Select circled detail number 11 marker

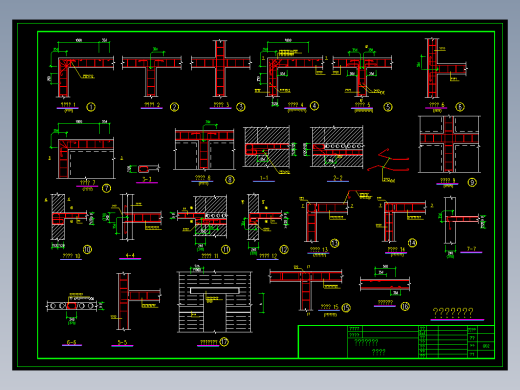[x=226, y=249]
